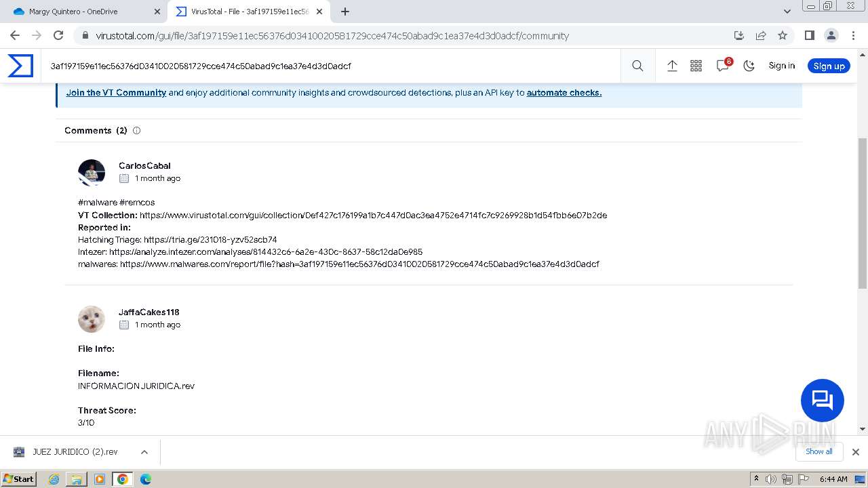Click the malwares.com report URL
The height and width of the screenshot is (488, 868).
pyautogui.click(x=359, y=264)
